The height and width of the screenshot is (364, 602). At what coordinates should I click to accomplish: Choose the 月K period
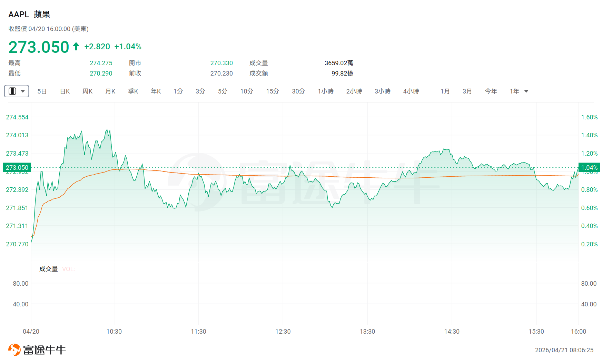point(110,91)
